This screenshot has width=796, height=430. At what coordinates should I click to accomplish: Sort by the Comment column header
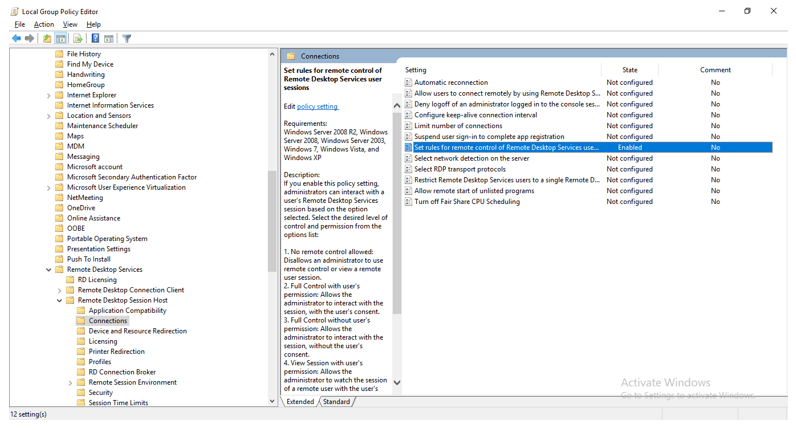[x=715, y=70]
